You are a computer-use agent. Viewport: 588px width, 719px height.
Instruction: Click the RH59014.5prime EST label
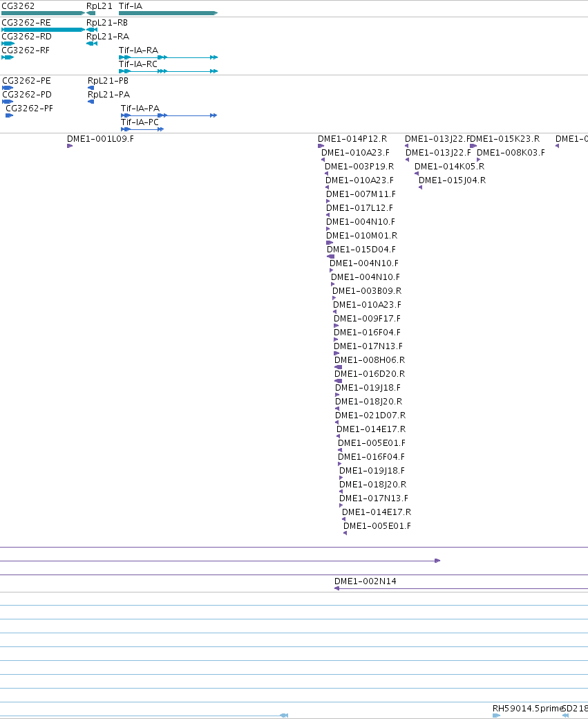click(527, 708)
